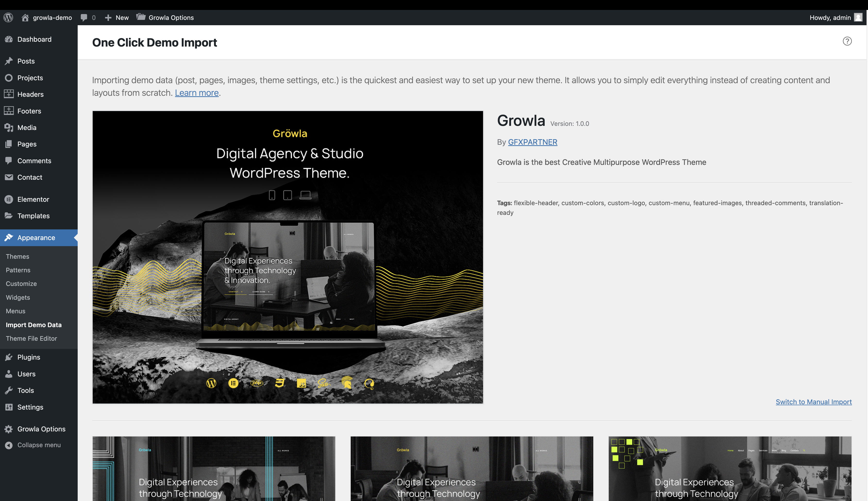Follow the Learn more link

click(x=197, y=93)
